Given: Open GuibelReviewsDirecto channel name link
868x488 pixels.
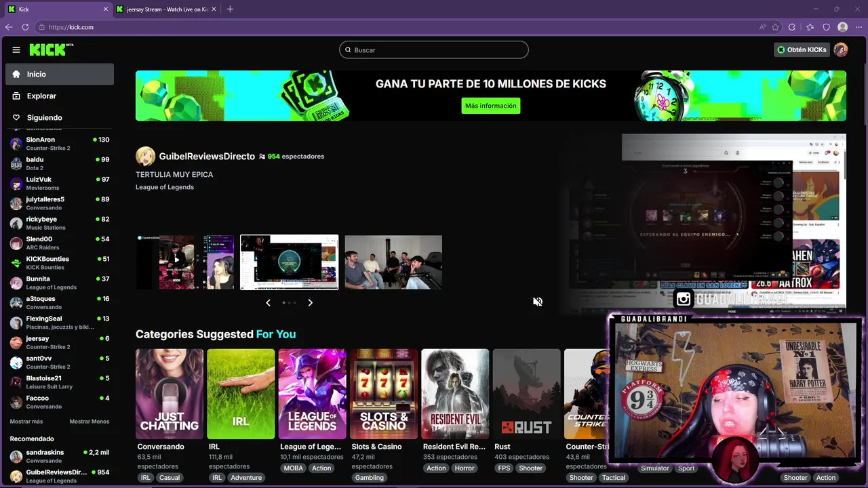Looking at the screenshot, I should [x=207, y=156].
